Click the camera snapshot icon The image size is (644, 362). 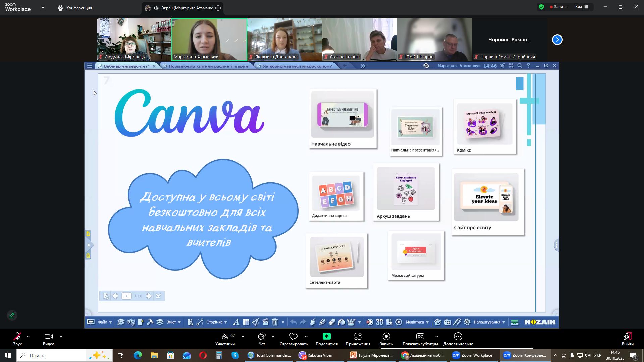pos(448,322)
